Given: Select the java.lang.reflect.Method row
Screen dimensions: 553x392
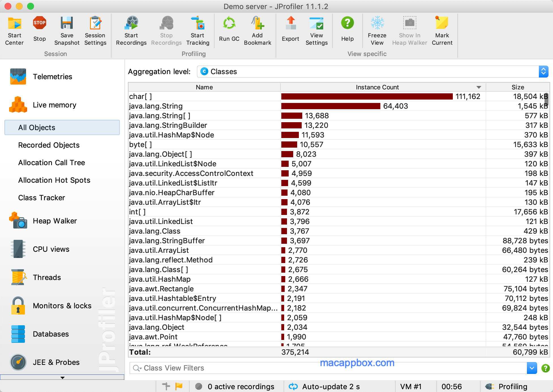Looking at the screenshot, I should point(339,260).
